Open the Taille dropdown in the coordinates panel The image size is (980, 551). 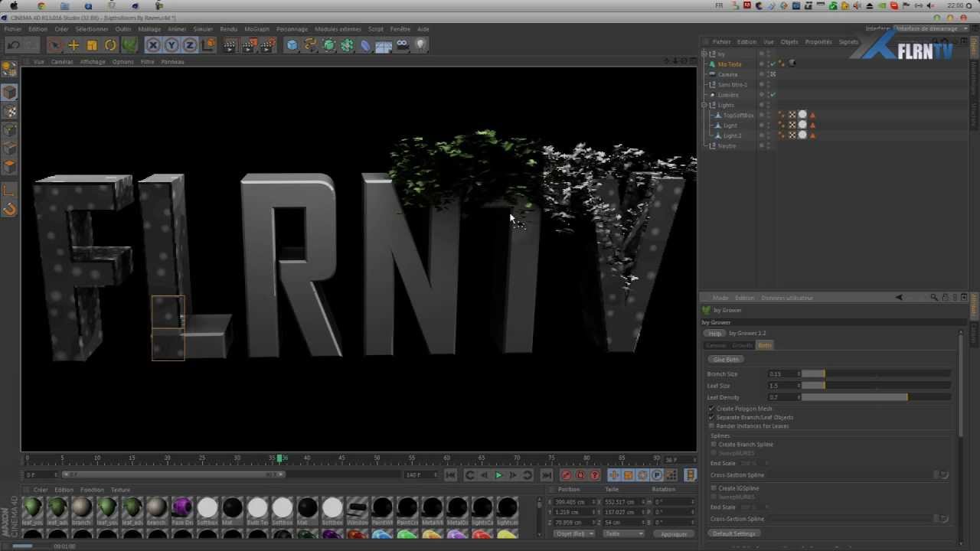tap(623, 533)
